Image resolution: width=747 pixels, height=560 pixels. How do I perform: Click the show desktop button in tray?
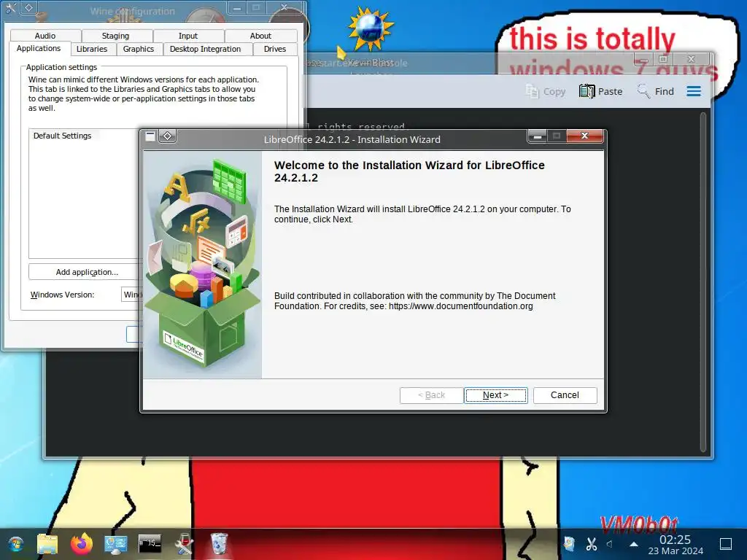[x=726, y=544]
